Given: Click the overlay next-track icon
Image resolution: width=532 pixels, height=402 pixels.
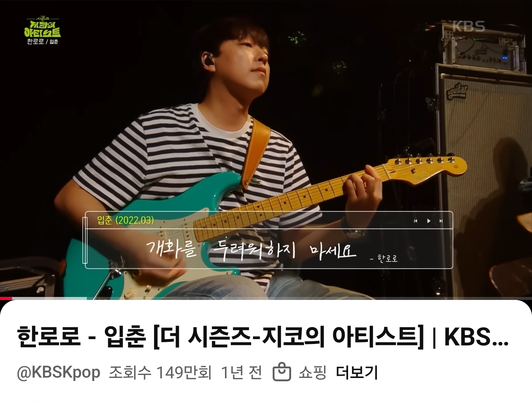Looking at the screenshot, I should click(x=441, y=221).
